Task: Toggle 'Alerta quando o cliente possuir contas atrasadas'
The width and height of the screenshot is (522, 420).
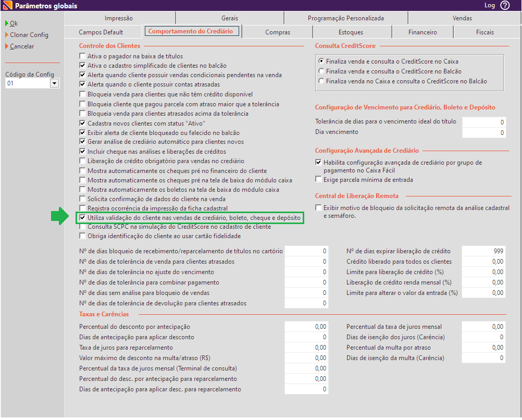Action: click(x=82, y=84)
